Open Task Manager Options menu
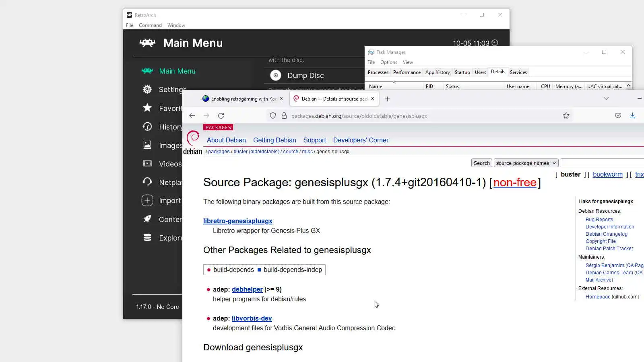The height and width of the screenshot is (362, 644). [x=389, y=62]
